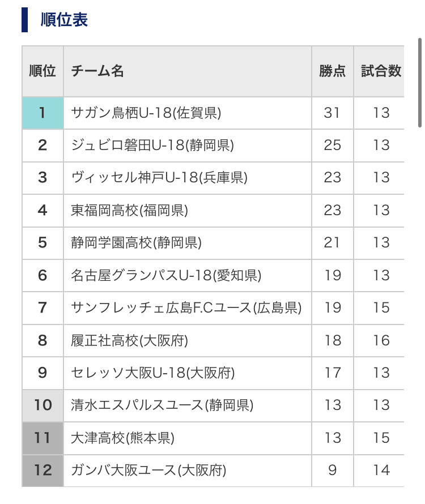425x504 pixels.
Task: Open 名古屋グランパスU-18 team entry
Action: (166, 276)
